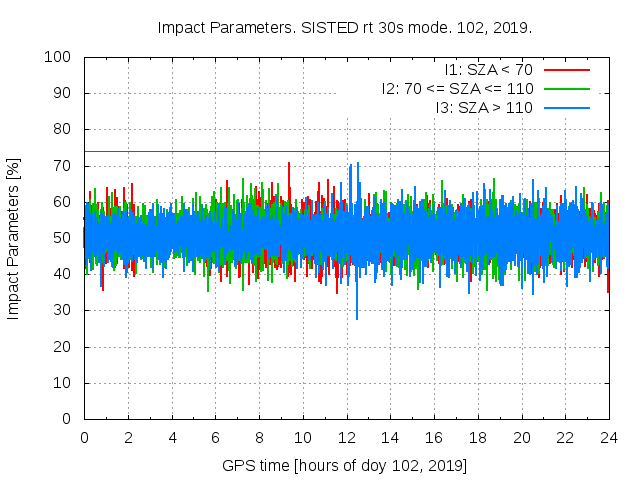The width and height of the screenshot is (640, 480).
Task: Click the lowest blue downward spike tip
Action: coord(357,318)
